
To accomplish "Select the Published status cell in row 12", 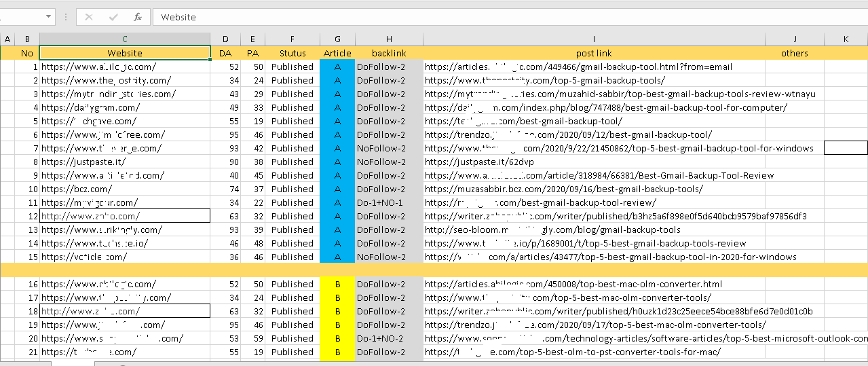I will (x=293, y=216).
